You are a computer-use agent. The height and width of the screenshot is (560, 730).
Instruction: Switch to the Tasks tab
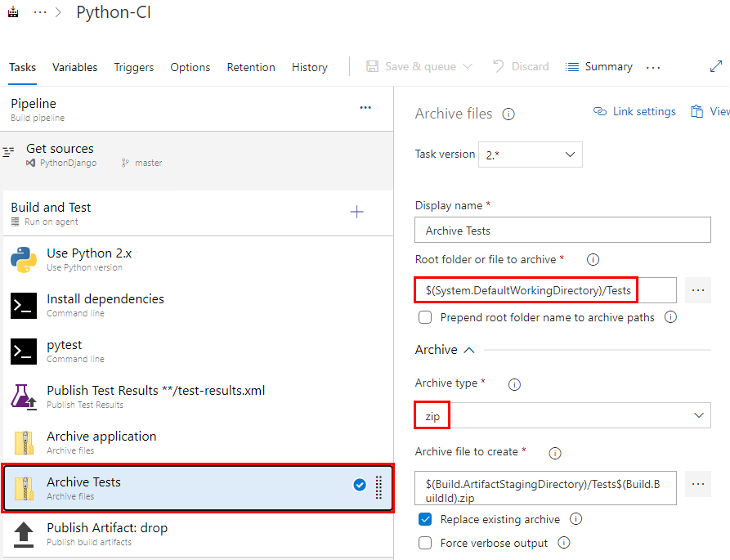pos(22,67)
